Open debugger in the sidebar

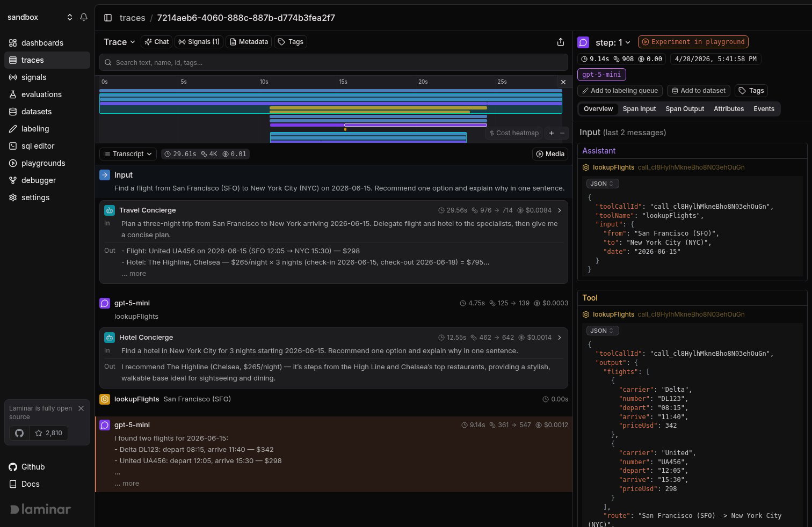[x=47, y=180]
